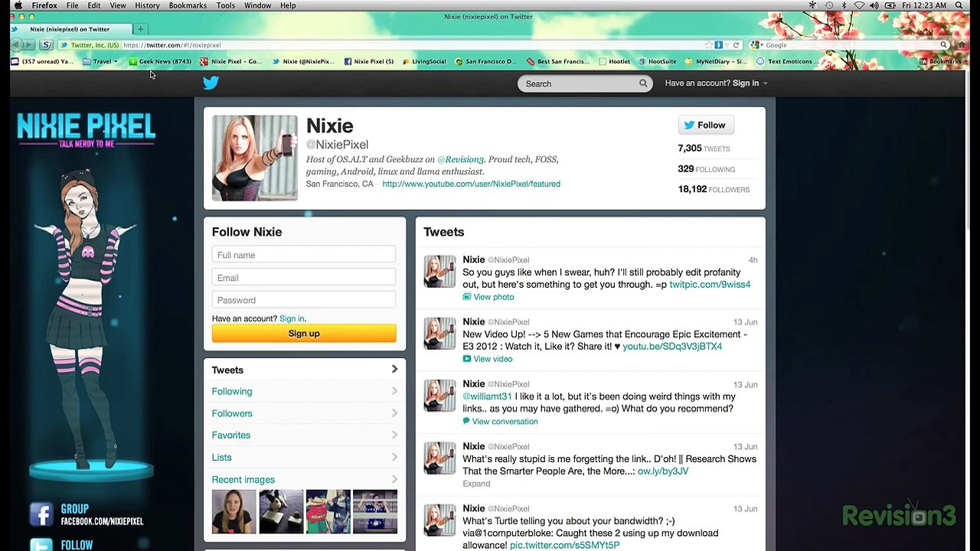Open the HootSuite bookmark
Image resolution: width=980 pixels, height=551 pixels.
tap(658, 61)
